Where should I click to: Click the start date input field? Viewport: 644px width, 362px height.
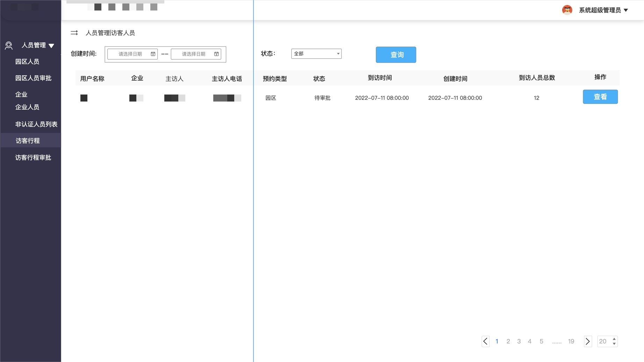point(133,54)
